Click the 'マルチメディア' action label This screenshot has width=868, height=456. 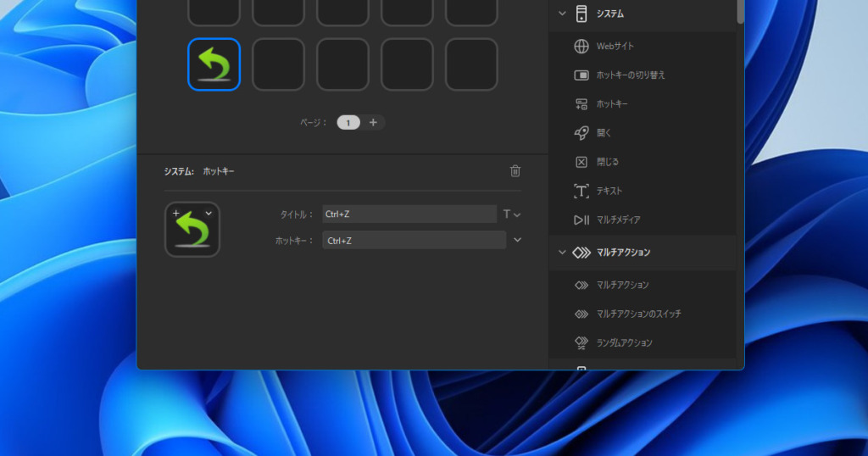[x=618, y=220]
